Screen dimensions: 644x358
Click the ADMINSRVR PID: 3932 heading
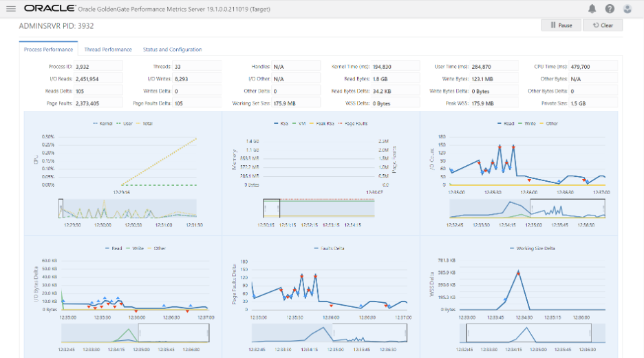[56, 26]
